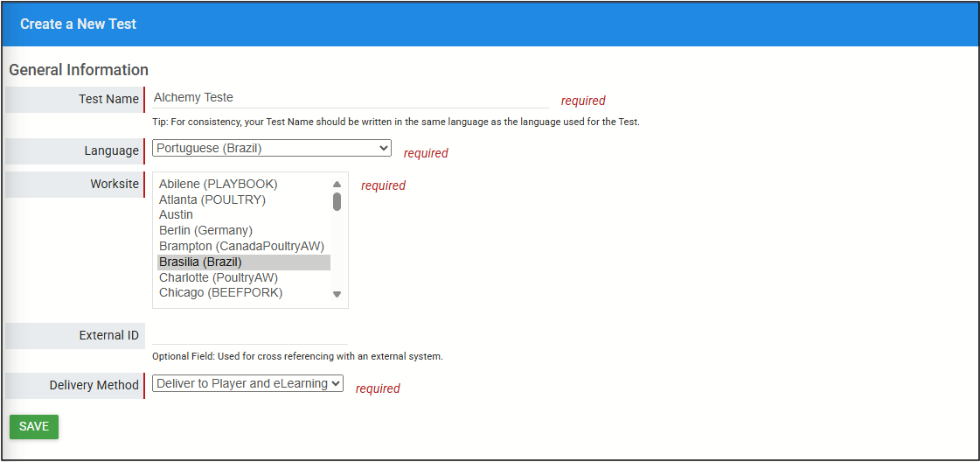The image size is (980, 462).
Task: Open the Delivery Method dropdown
Action: [247, 383]
